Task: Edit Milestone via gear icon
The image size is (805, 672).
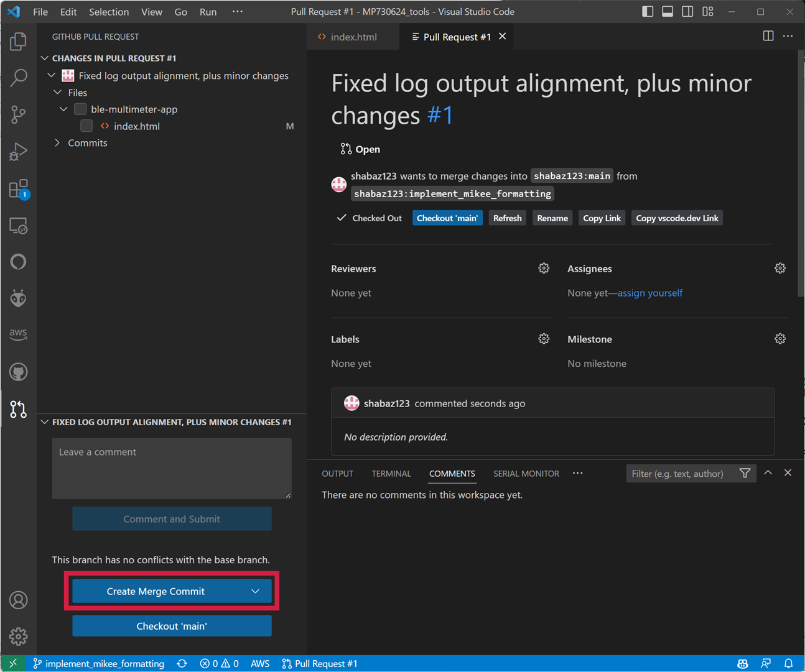Action: [x=780, y=339]
